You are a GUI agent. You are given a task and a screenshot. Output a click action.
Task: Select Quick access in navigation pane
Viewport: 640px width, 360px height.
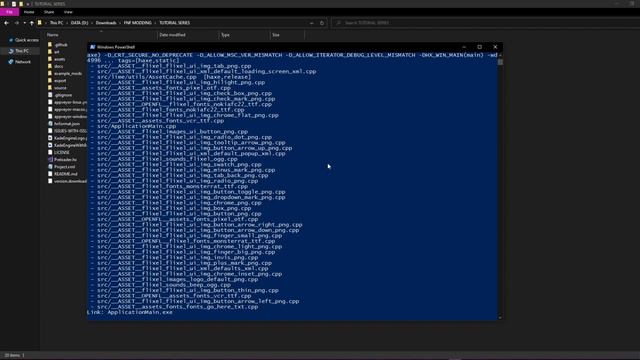23,40
